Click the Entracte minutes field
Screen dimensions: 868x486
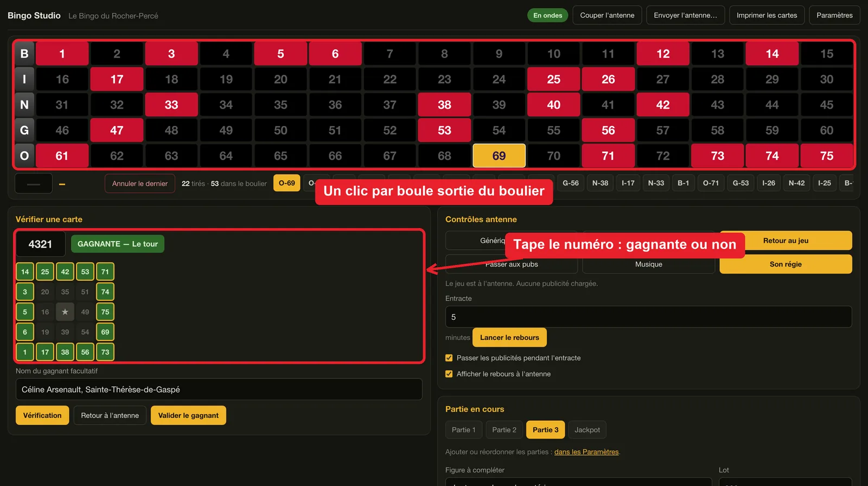coord(648,317)
